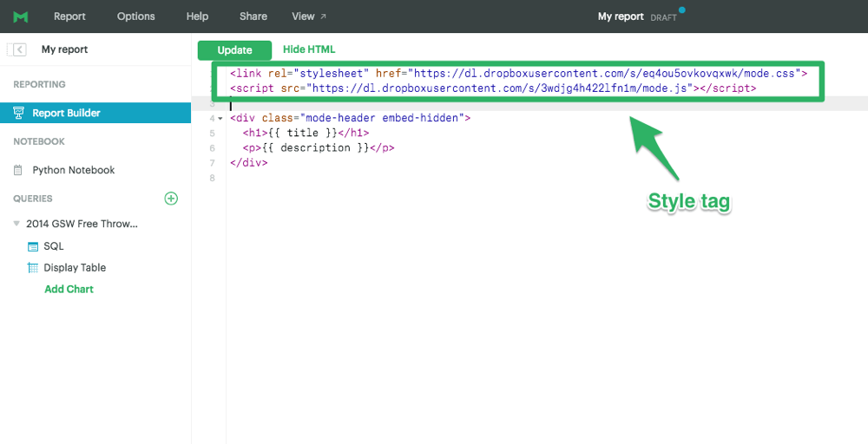Click the external arrow icon beside View
868x444 pixels.
click(323, 16)
